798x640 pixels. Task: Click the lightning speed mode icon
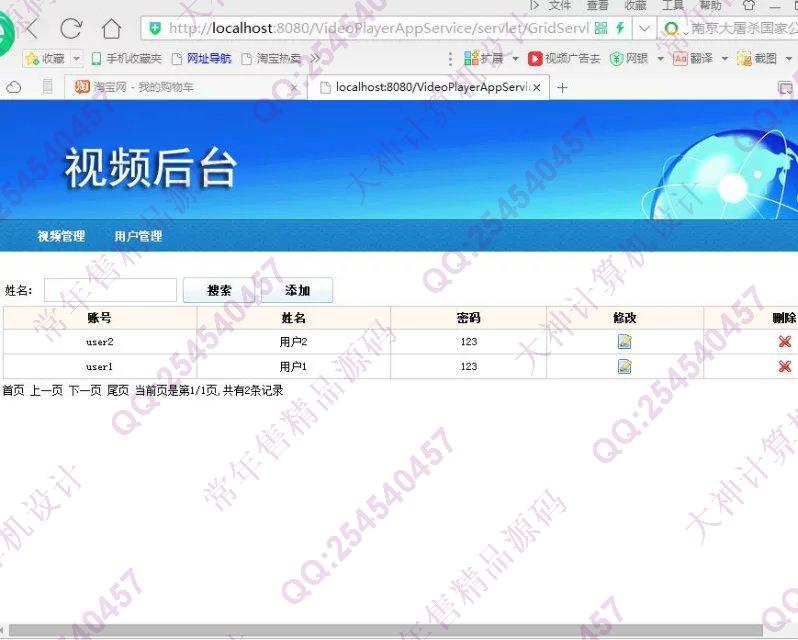tap(620, 28)
